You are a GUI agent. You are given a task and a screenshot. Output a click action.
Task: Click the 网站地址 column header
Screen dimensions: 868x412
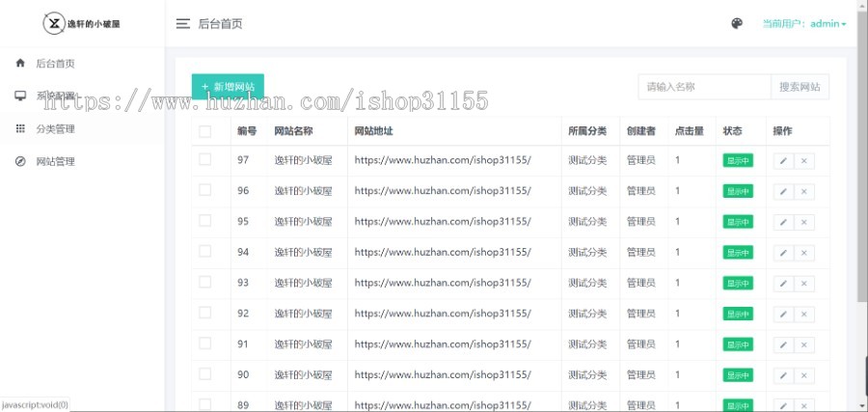pyautogui.click(x=373, y=131)
